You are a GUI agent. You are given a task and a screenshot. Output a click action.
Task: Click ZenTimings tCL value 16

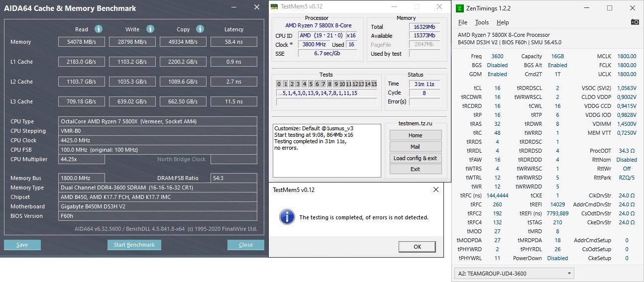point(497,88)
